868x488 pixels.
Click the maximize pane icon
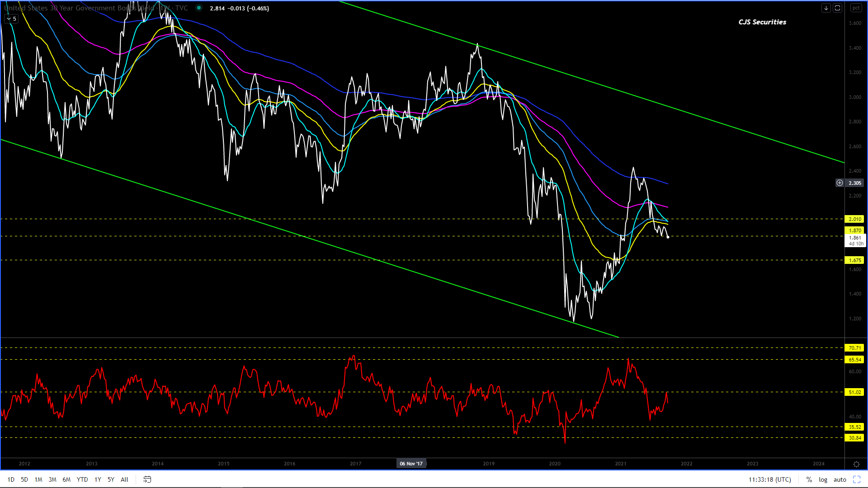(837, 8)
